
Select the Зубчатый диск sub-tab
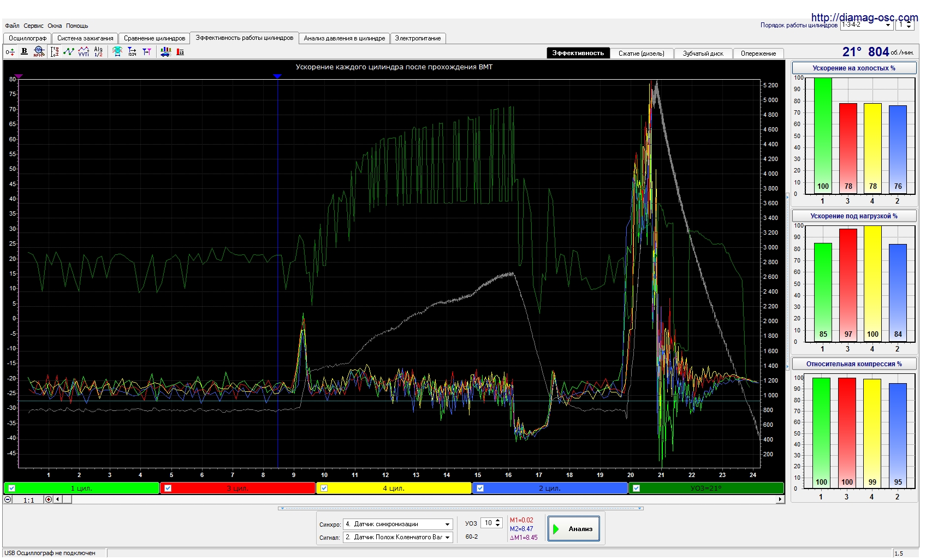(703, 53)
